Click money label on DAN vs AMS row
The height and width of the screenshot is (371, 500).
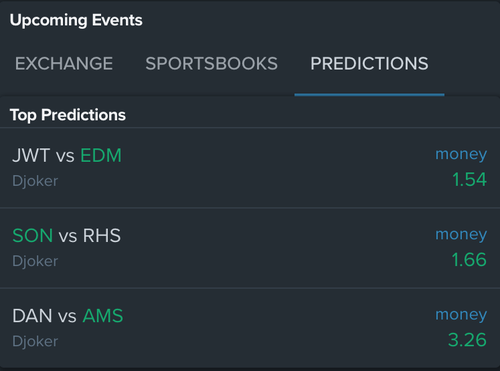461,315
